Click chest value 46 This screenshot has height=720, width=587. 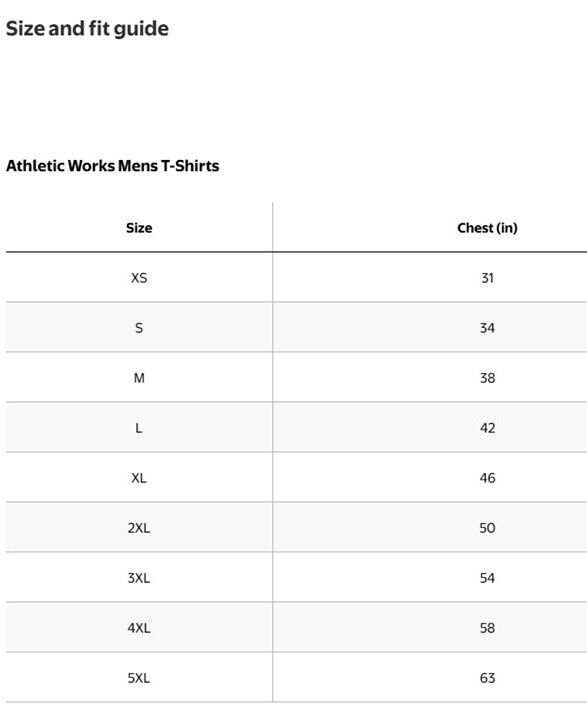(487, 478)
